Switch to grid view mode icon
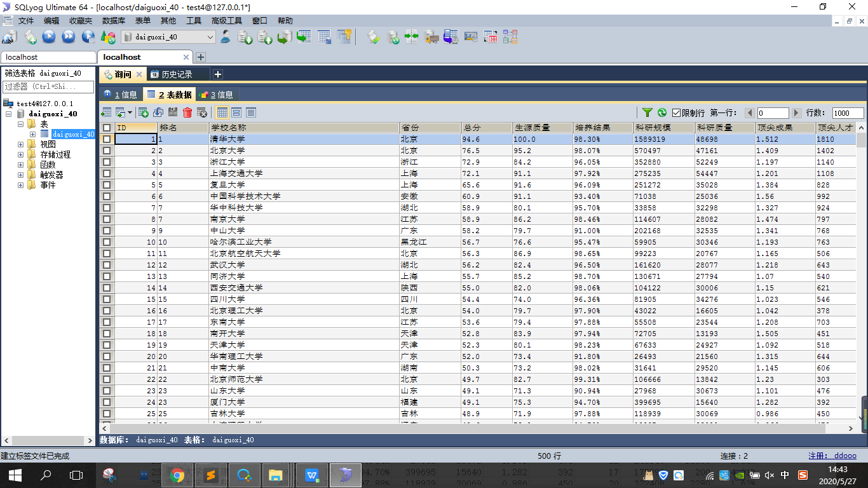 pos(222,112)
